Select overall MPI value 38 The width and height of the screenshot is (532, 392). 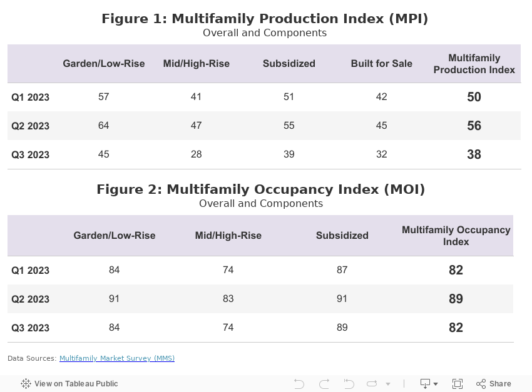[x=474, y=155]
